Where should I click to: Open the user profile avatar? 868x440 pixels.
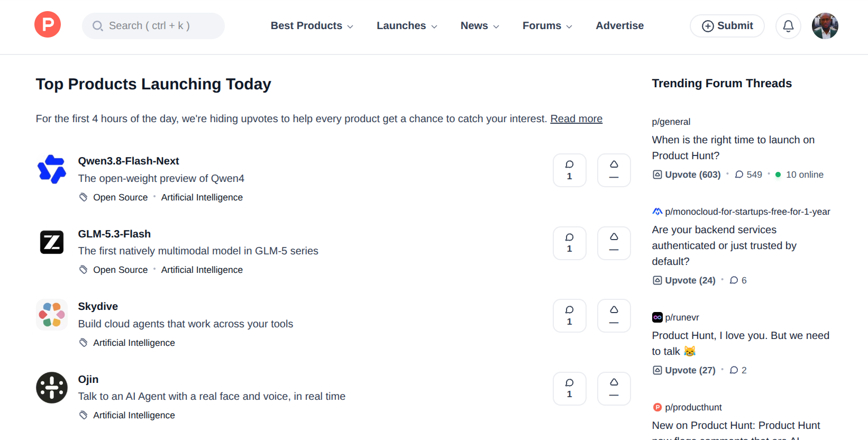tap(825, 26)
